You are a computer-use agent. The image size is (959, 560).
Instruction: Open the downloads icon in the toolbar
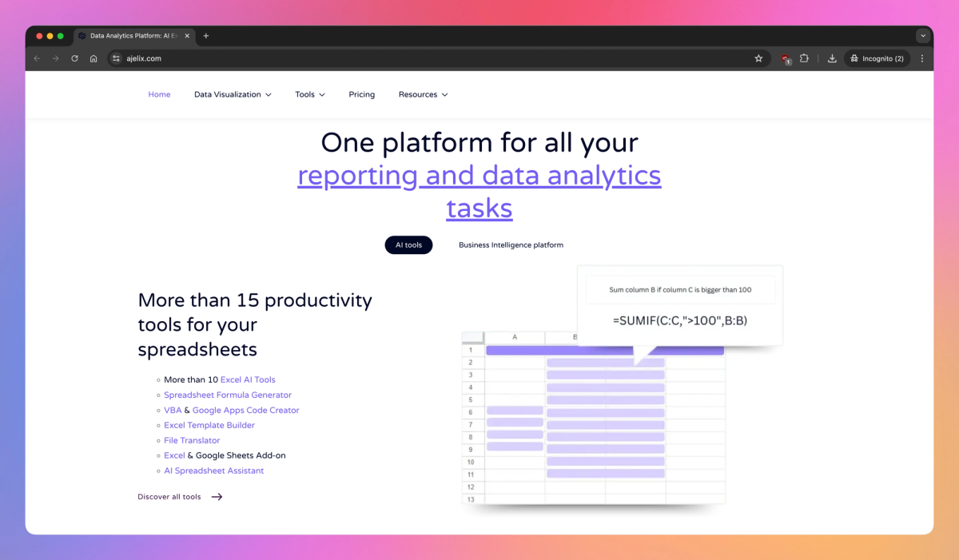831,58
